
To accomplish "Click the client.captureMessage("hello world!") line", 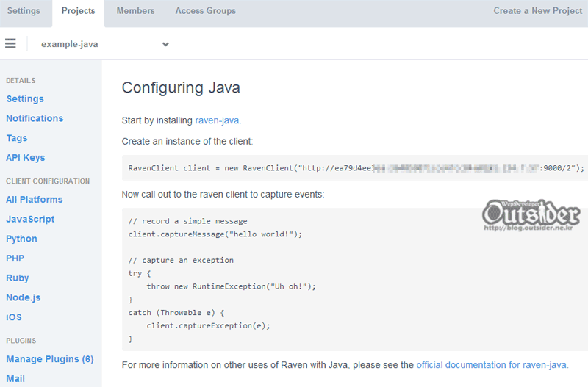I will tap(215, 234).
